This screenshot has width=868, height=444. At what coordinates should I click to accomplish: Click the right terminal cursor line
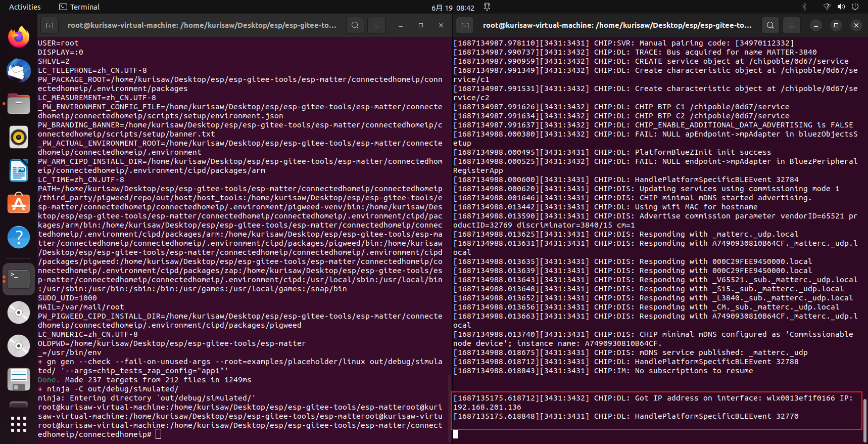pyautogui.click(x=456, y=434)
